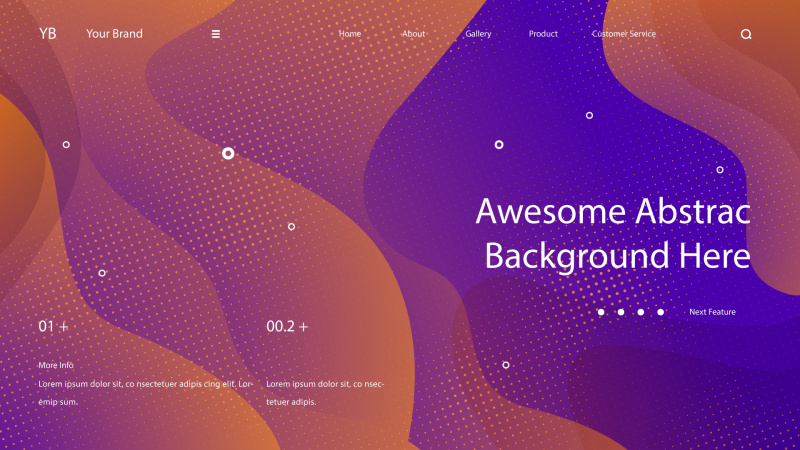Click the search magnifier icon
Screen dimensions: 800x450
click(746, 34)
